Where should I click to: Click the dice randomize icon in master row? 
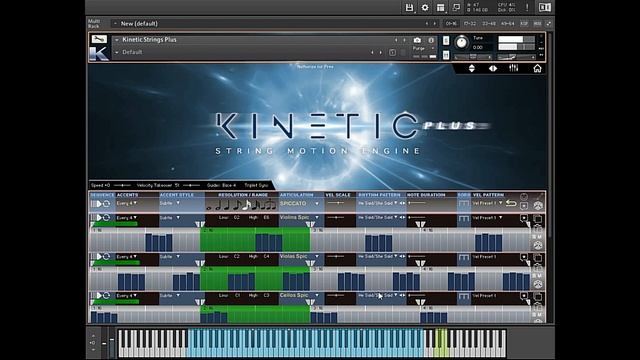pos(538,206)
